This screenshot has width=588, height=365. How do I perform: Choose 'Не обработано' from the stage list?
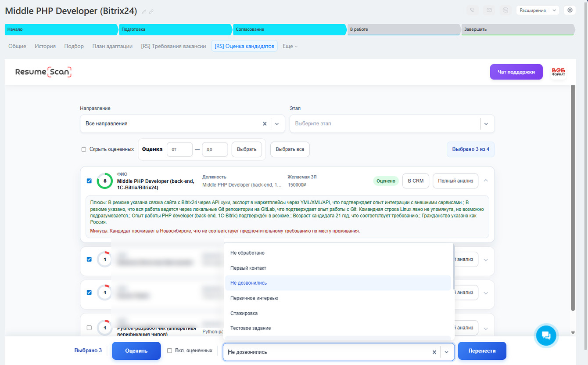coord(338,253)
